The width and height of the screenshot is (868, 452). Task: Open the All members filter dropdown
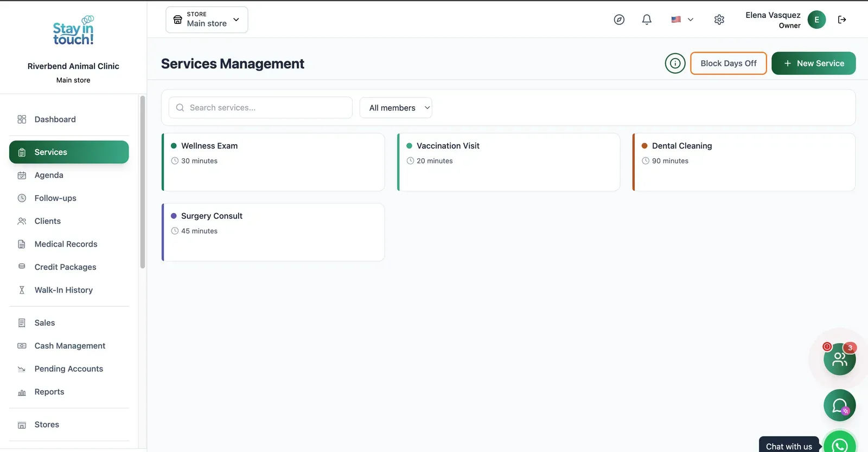(396, 108)
